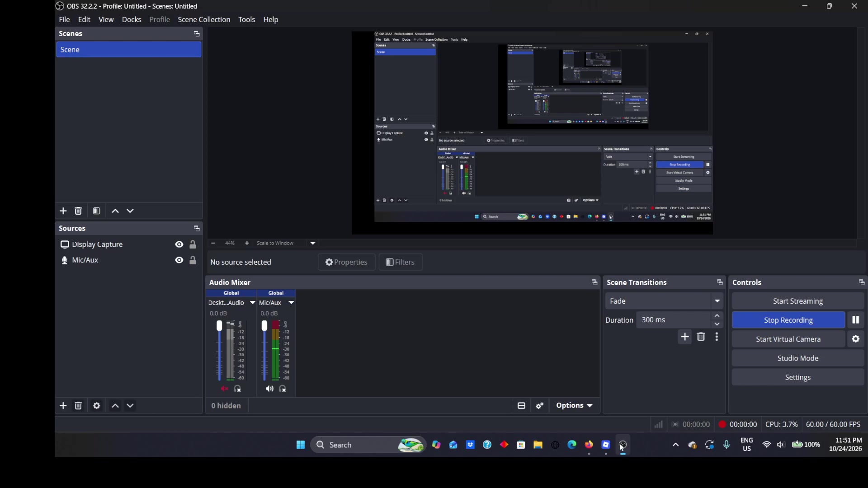Open the Docks menu
The image size is (868, 488).
coord(132,20)
